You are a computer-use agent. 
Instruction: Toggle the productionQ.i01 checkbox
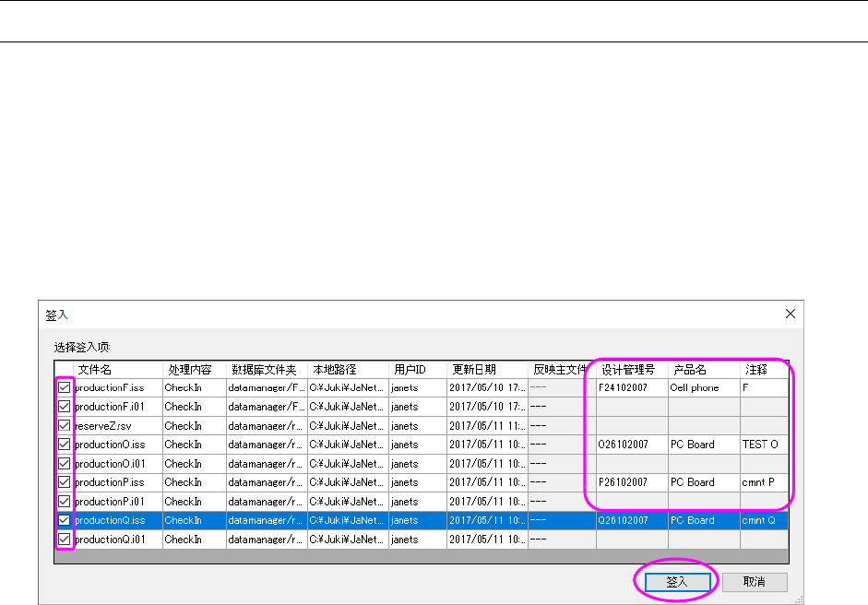[64, 540]
